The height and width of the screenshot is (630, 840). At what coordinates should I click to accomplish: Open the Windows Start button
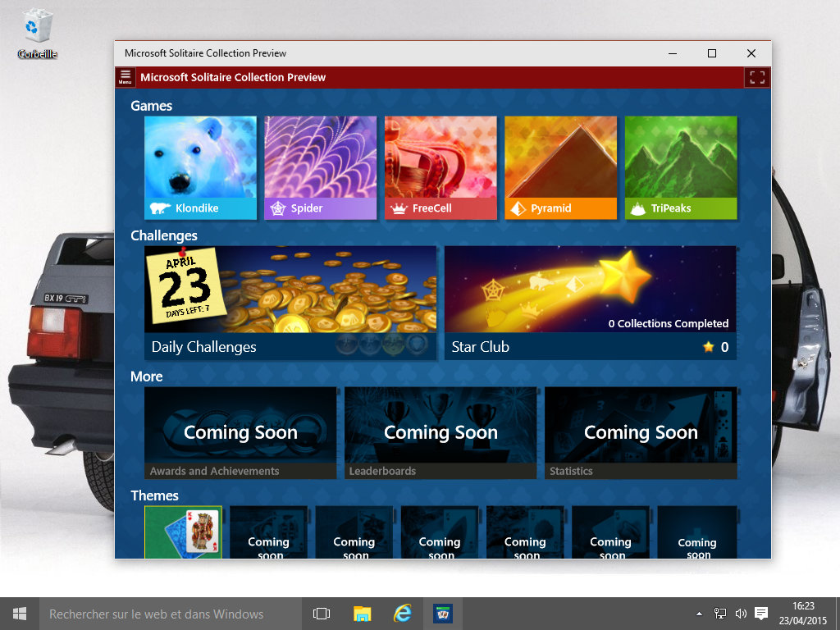point(19,614)
